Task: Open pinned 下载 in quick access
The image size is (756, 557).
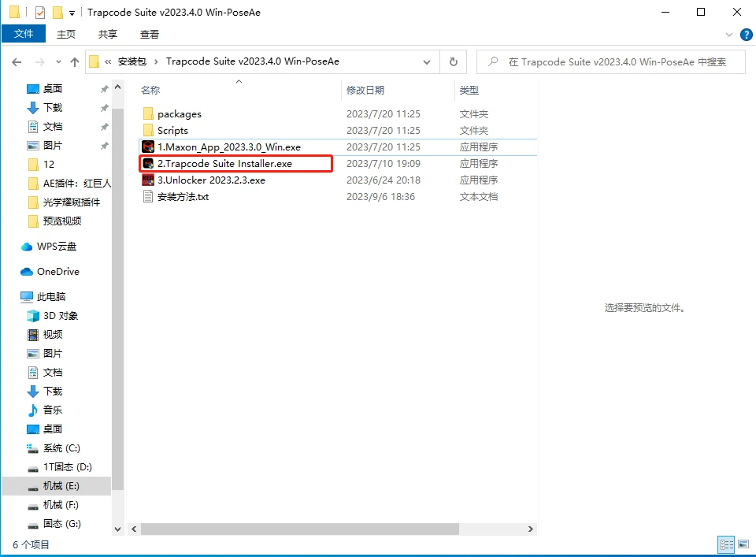Action: 53,108
